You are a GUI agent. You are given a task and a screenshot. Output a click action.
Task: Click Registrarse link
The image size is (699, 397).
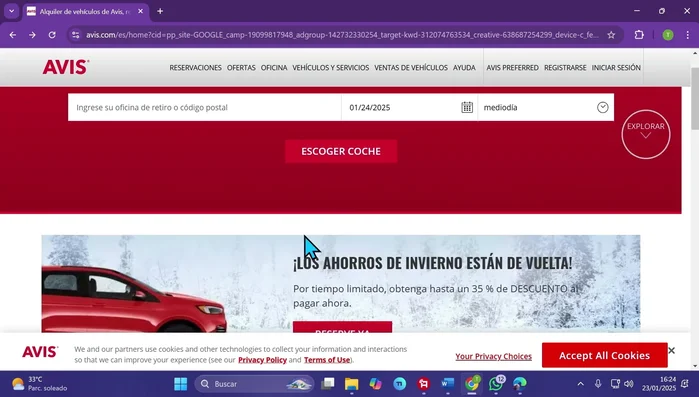click(x=565, y=68)
